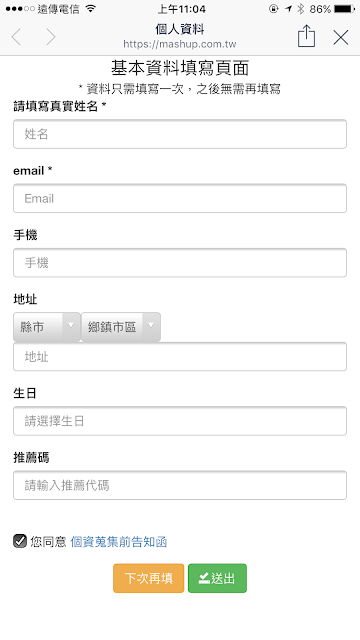Tap the browser back arrow
The image size is (360, 640).
[16, 37]
